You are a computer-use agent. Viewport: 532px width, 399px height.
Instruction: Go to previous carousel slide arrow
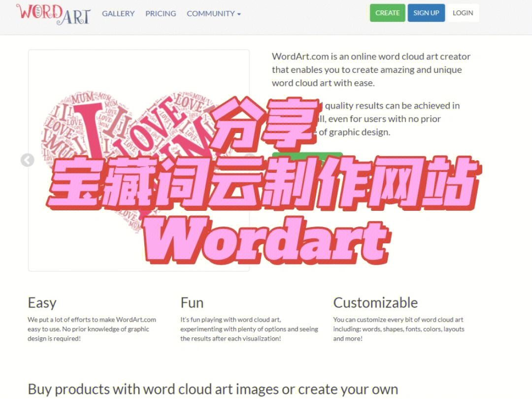(28, 160)
